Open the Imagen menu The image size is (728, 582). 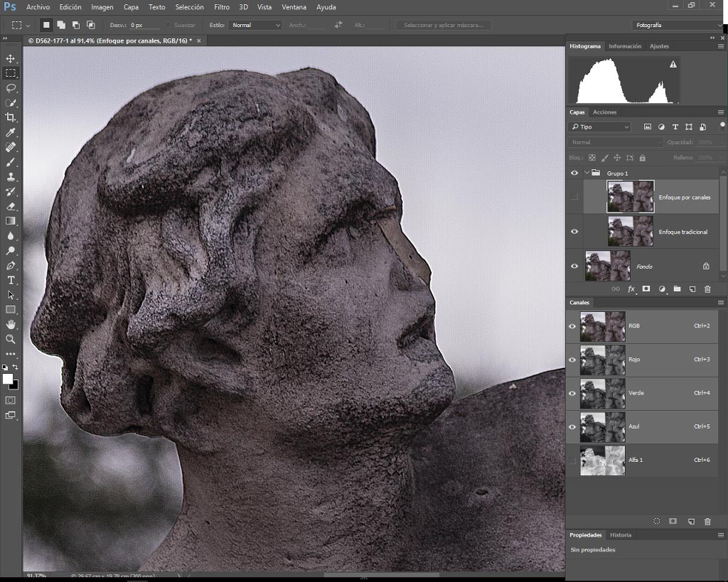[x=102, y=7]
